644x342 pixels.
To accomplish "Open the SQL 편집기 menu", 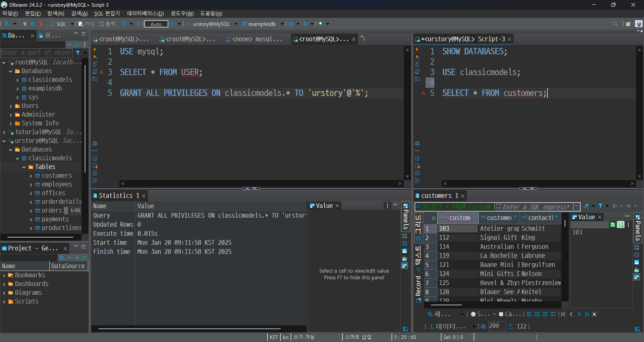I will point(107,13).
